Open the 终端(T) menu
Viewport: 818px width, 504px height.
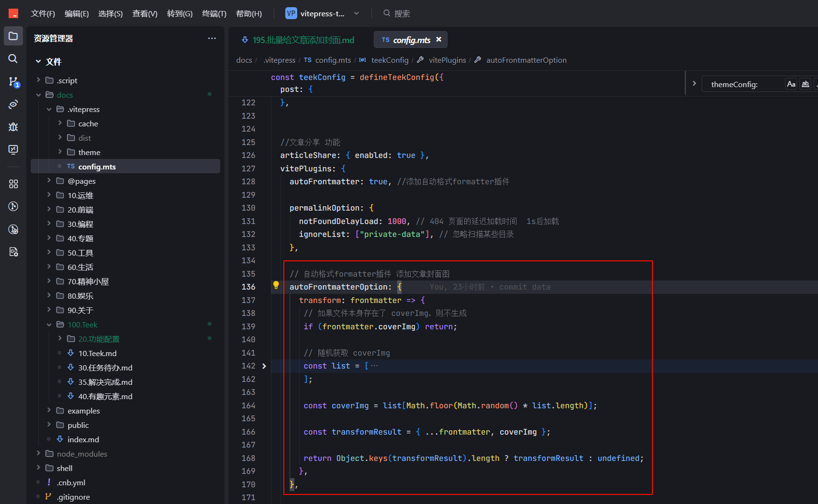[214, 13]
